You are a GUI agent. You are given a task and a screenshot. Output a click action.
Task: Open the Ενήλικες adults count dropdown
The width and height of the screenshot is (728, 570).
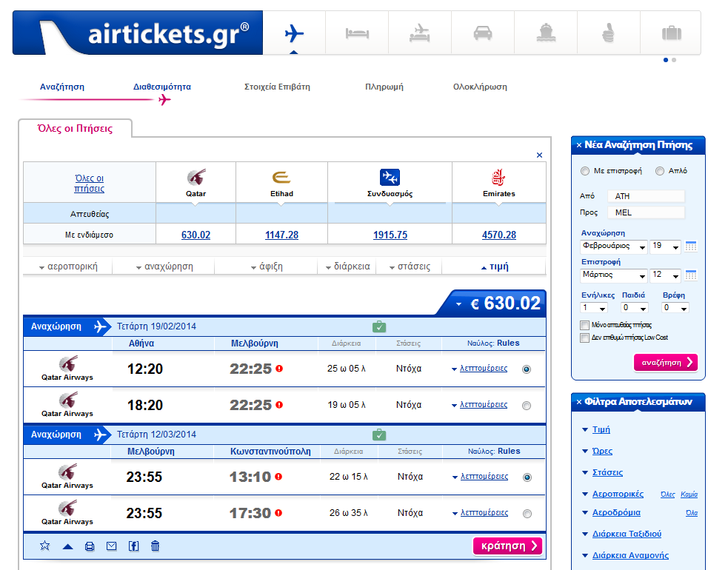point(594,308)
